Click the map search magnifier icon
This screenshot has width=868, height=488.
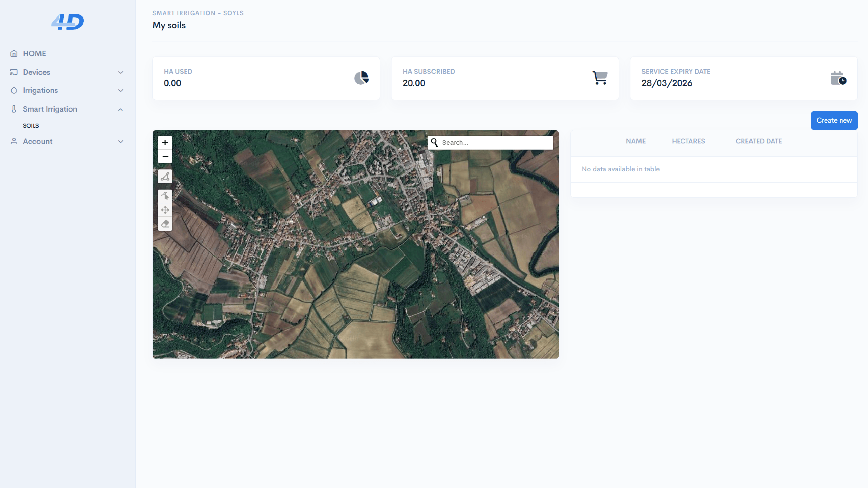pyautogui.click(x=434, y=143)
